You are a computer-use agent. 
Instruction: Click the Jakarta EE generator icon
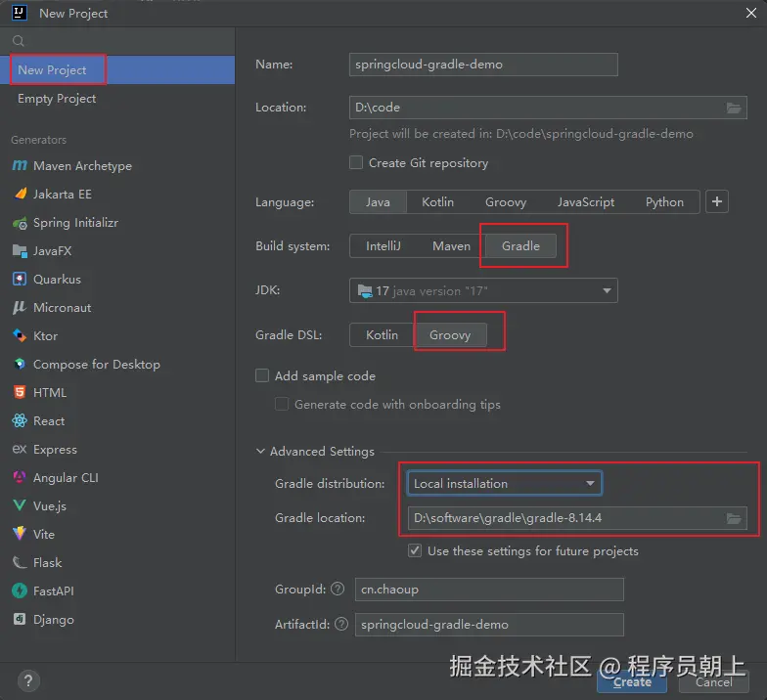coord(20,194)
